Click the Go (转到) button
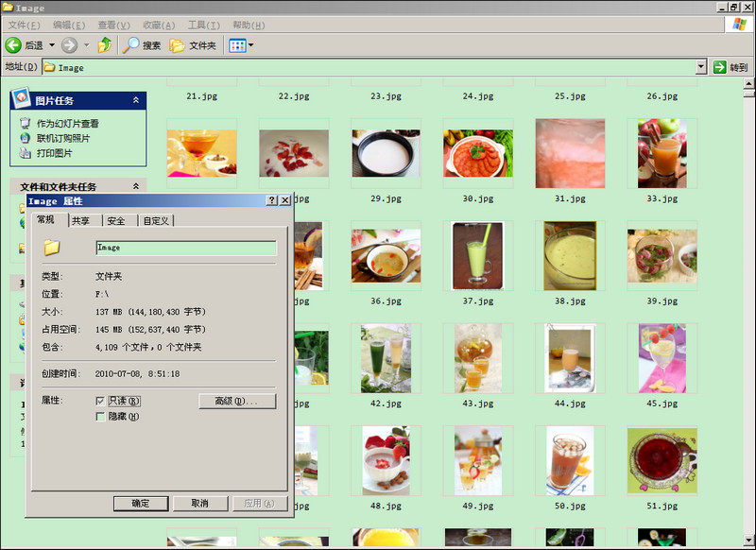This screenshot has height=550, width=756. click(730, 67)
